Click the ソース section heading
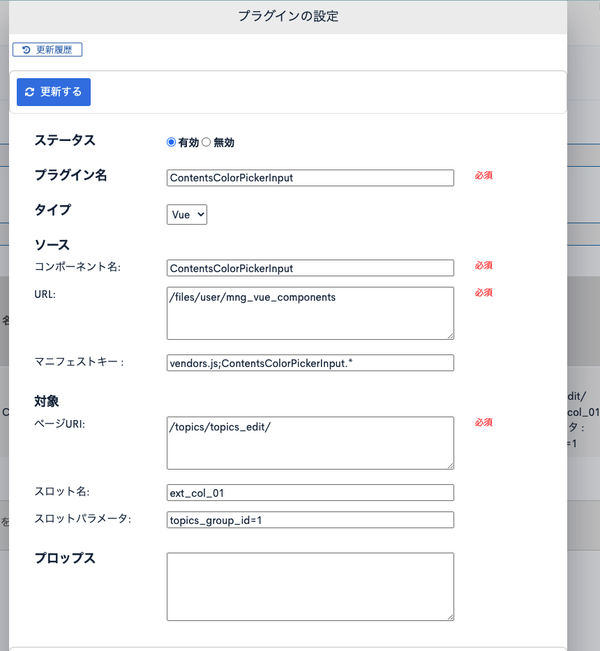The height and width of the screenshot is (651, 600). point(52,245)
